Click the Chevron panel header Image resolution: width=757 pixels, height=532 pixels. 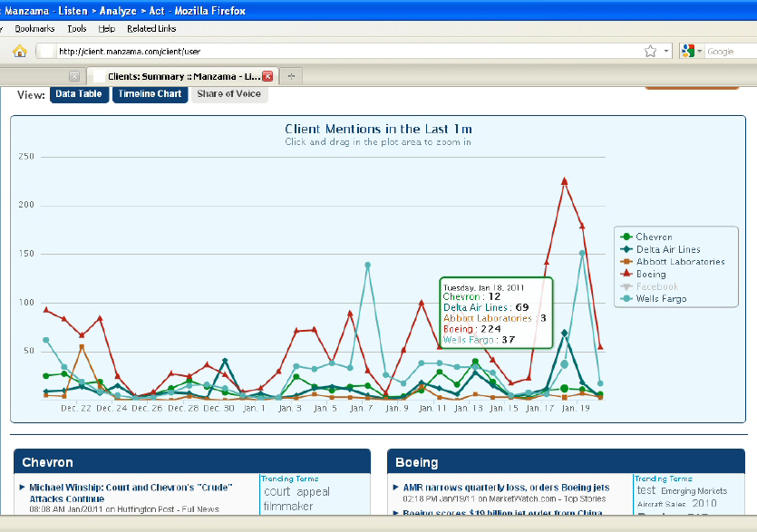[x=192, y=461]
